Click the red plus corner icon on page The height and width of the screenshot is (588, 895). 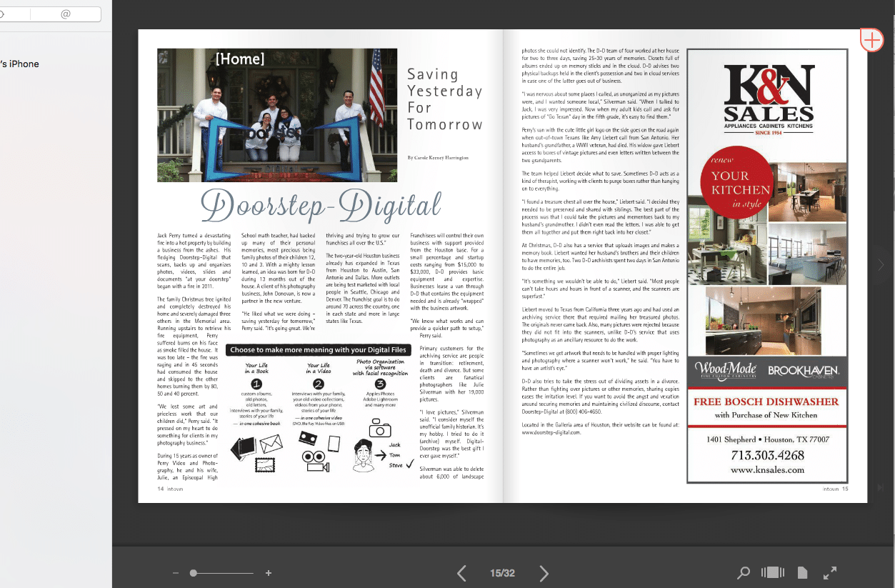click(x=872, y=39)
